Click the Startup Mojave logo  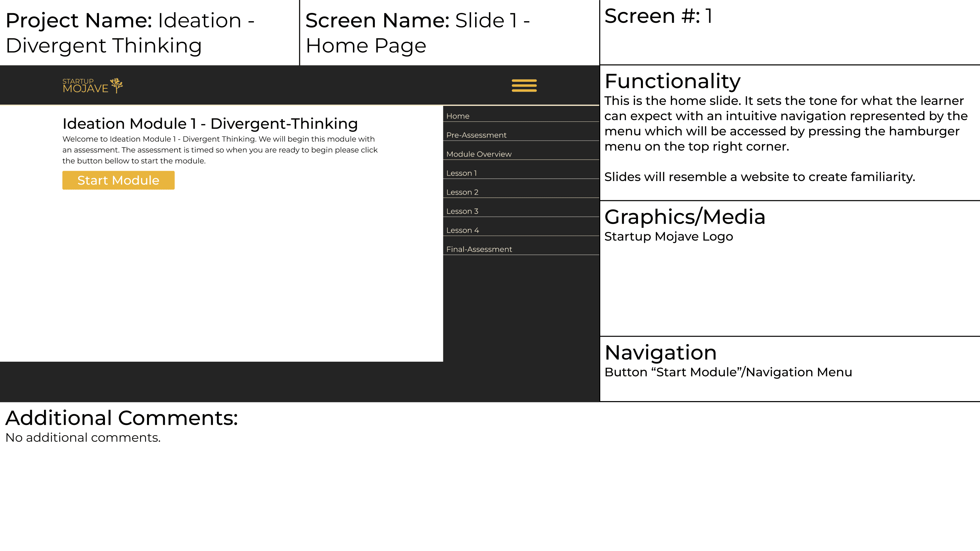(x=85, y=86)
